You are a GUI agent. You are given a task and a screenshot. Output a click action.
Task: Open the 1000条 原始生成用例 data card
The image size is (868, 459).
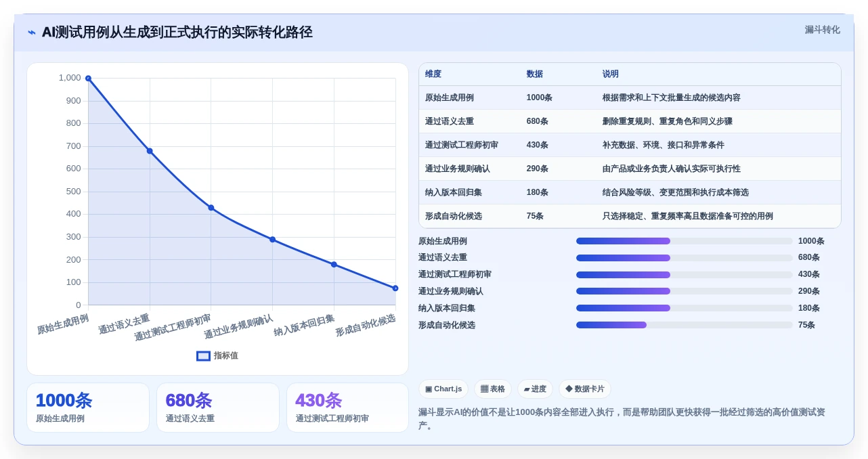pyautogui.click(x=88, y=408)
